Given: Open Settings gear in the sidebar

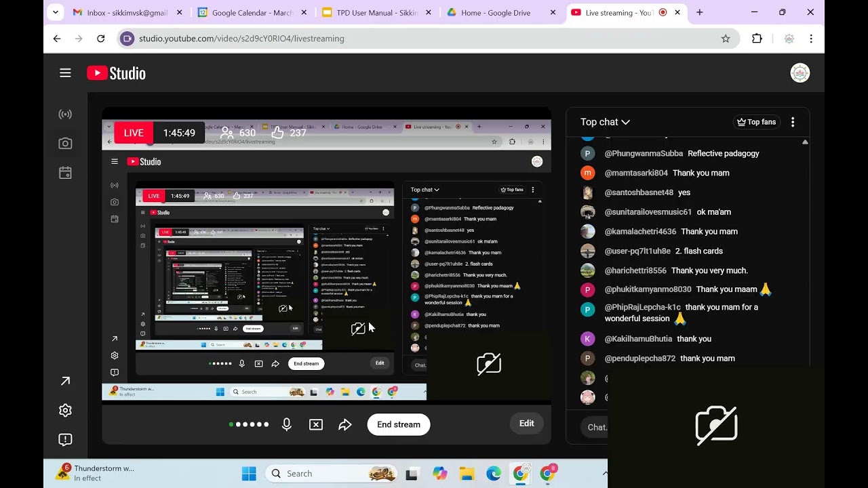Looking at the screenshot, I should coord(65,411).
